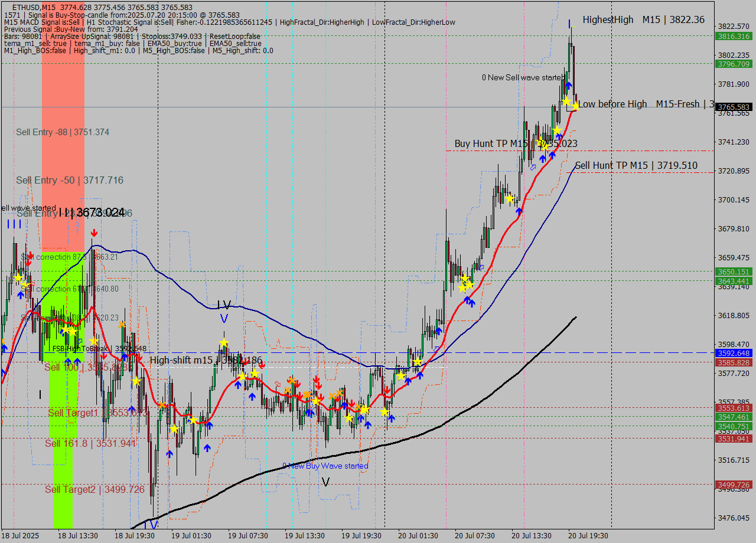756x543 pixels.
Task: Click the black V wave label below the Buy Wave text
Action: (325, 483)
